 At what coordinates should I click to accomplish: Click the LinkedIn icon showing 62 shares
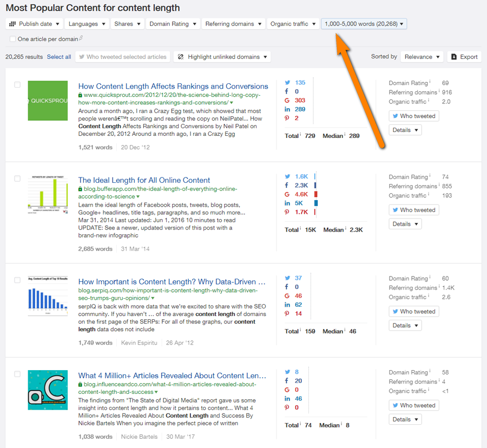point(287,305)
